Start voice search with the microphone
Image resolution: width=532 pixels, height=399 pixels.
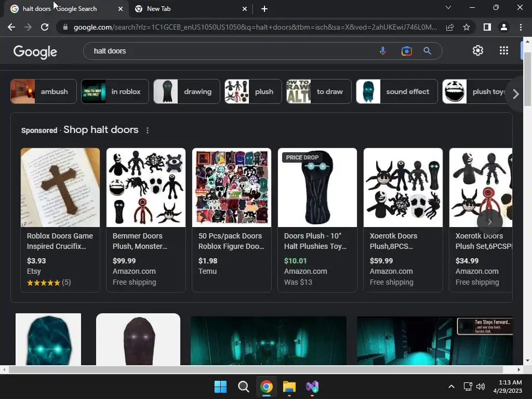click(383, 51)
